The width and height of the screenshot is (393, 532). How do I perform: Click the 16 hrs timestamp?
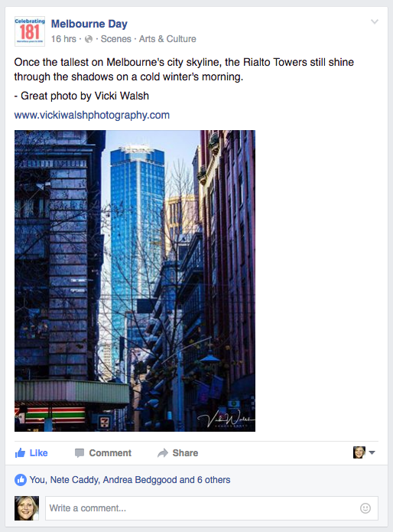(63, 39)
